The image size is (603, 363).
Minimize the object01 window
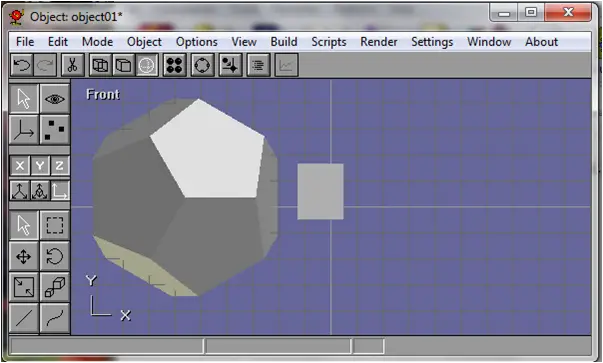(504, 13)
